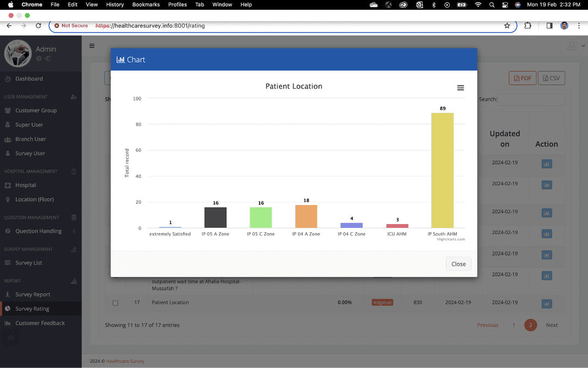Go to page 1 of results
Image resolution: width=588 pixels, height=368 pixels.
[x=513, y=325]
